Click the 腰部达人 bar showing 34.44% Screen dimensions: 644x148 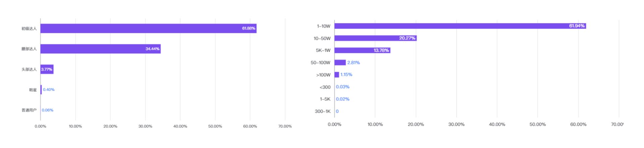100,49
